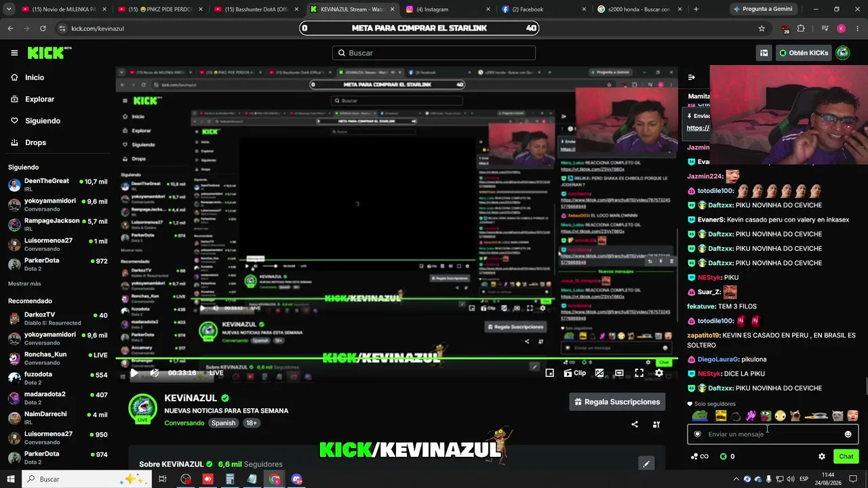Screen dimensions: 868x488
Task: Open the KICKs balance icon
Action: (724, 457)
